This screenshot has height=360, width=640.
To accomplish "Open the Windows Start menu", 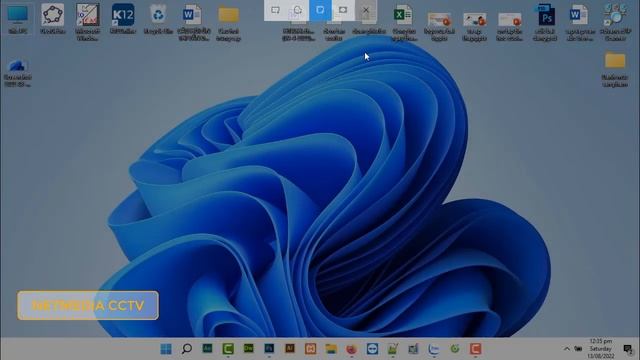I will coord(166,349).
